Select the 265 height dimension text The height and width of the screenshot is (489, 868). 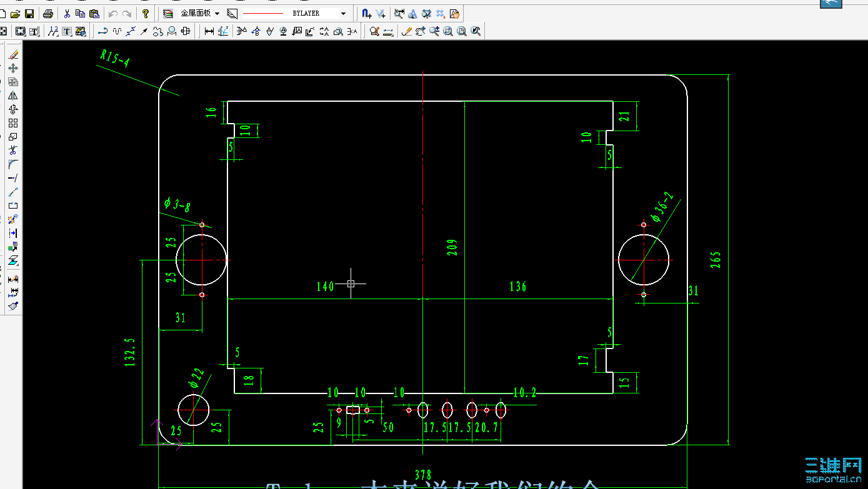(x=716, y=260)
